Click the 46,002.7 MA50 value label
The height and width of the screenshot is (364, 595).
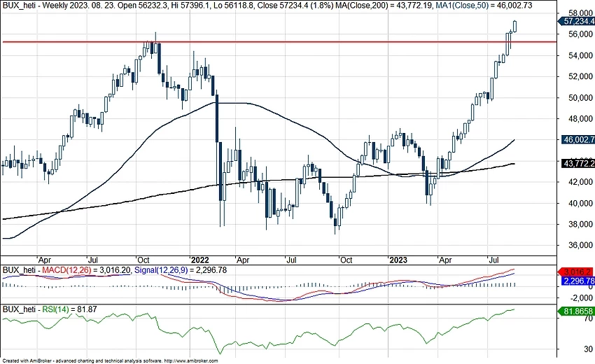click(577, 140)
